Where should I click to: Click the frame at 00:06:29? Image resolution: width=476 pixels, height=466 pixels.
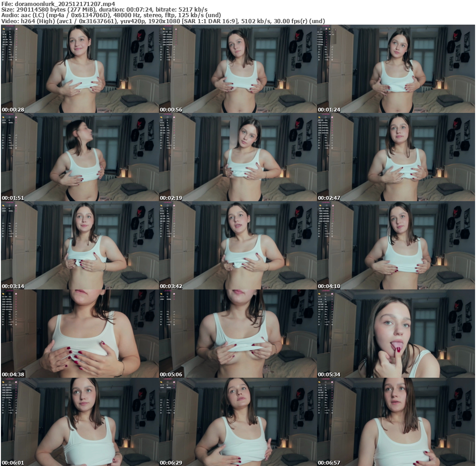[x=238, y=422]
